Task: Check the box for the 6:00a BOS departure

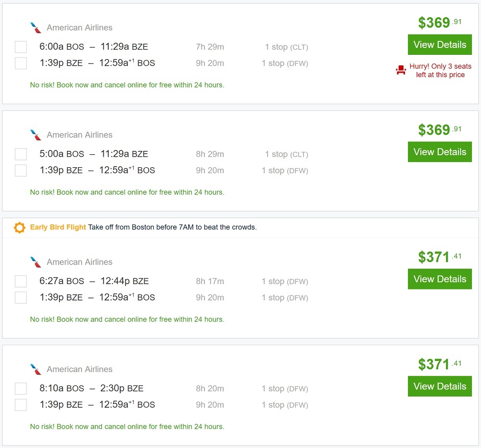Action: click(x=21, y=47)
